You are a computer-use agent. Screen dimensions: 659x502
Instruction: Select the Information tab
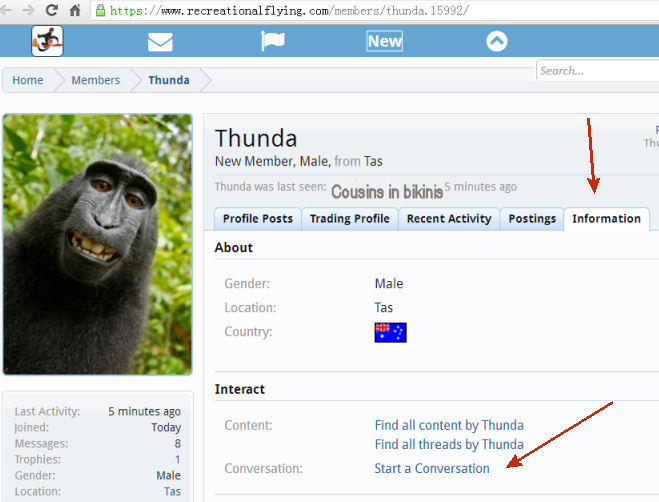[606, 219]
